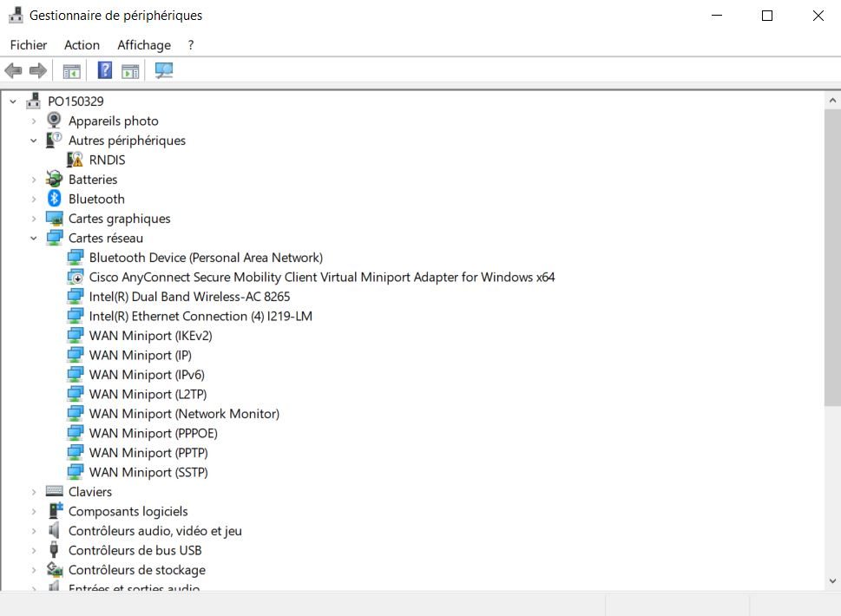Image resolution: width=841 pixels, height=616 pixels.
Task: Select Intel(R) Dual Band Wireless-AC 8265
Action: click(x=189, y=297)
